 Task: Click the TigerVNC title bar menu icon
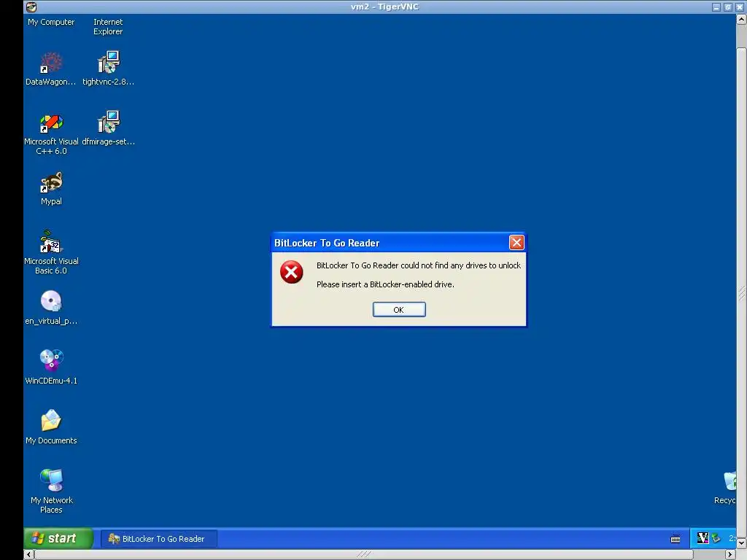tap(31, 7)
